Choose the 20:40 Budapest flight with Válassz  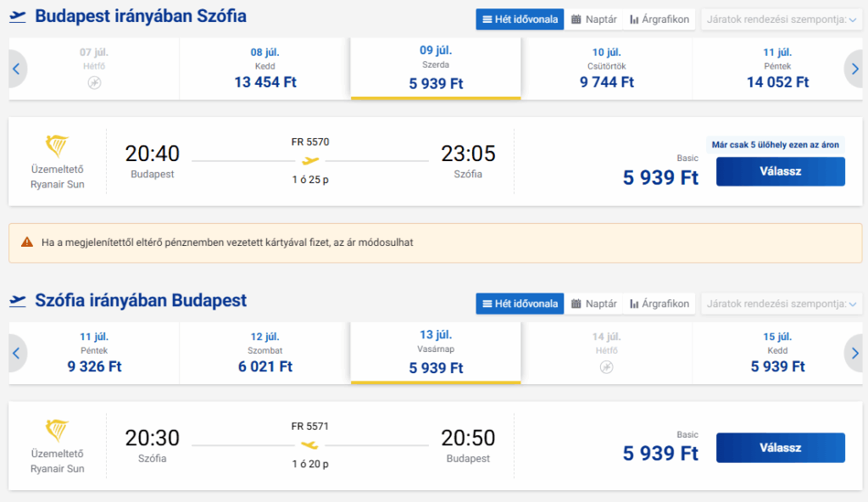pyautogui.click(x=781, y=171)
